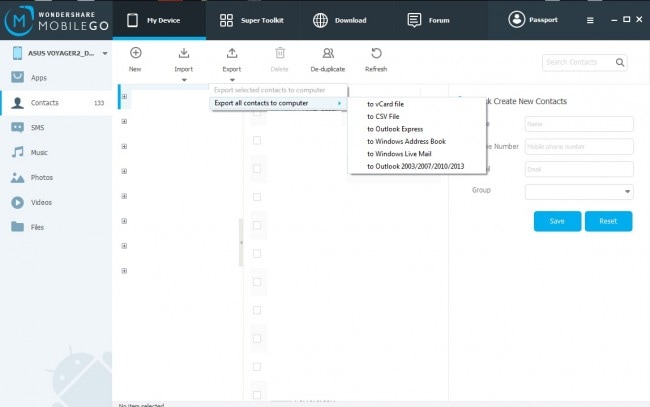Open the Download tab
650x407 pixels.
[x=340, y=20]
